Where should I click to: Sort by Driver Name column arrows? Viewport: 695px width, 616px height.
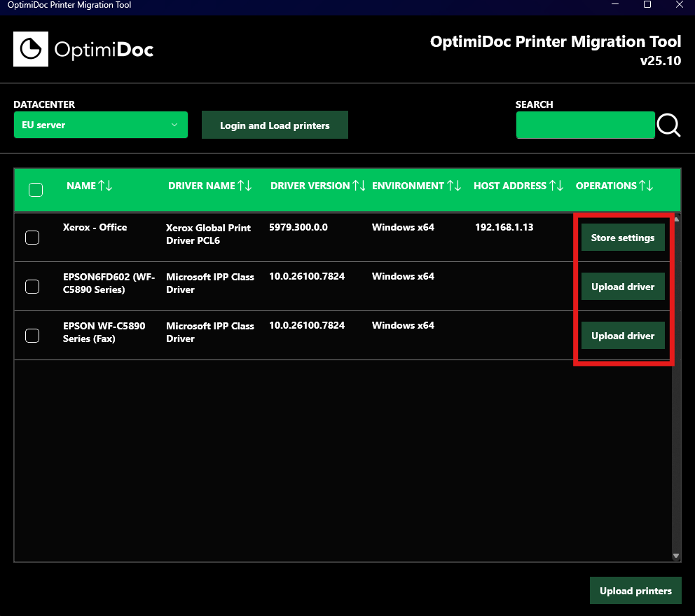coord(245,186)
